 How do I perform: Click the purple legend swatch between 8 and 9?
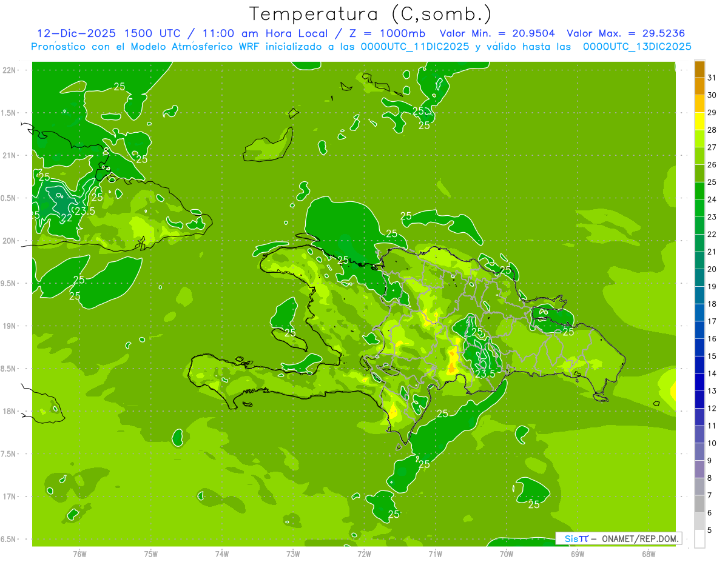pyautogui.click(x=699, y=469)
